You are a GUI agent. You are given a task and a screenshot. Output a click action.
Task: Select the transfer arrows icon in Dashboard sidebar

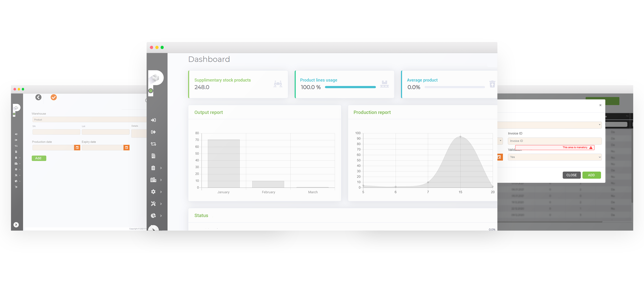coord(153,144)
